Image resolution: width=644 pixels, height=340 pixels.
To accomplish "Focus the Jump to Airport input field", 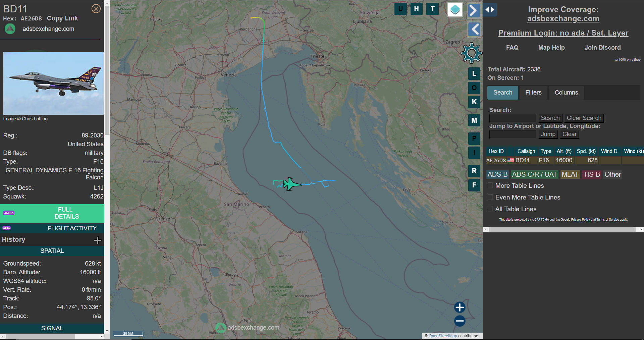I will (x=513, y=134).
